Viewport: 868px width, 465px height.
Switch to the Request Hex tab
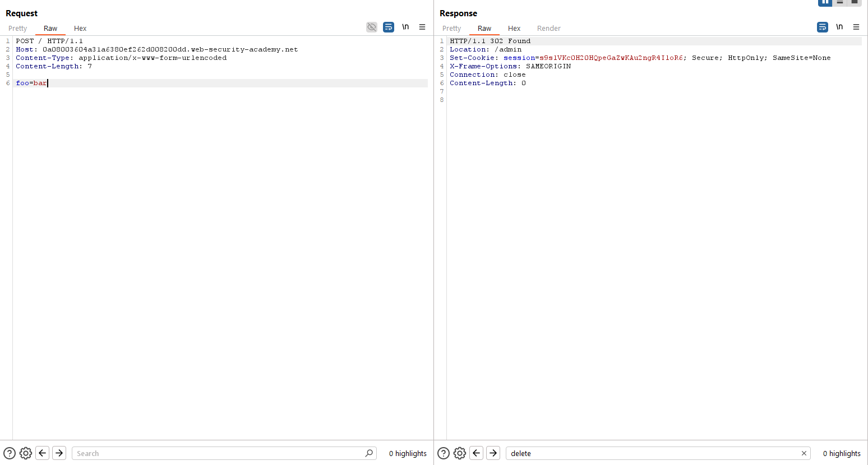pos(80,29)
